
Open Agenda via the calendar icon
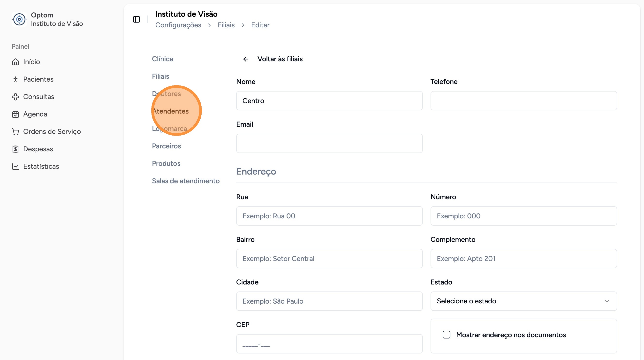click(15, 114)
